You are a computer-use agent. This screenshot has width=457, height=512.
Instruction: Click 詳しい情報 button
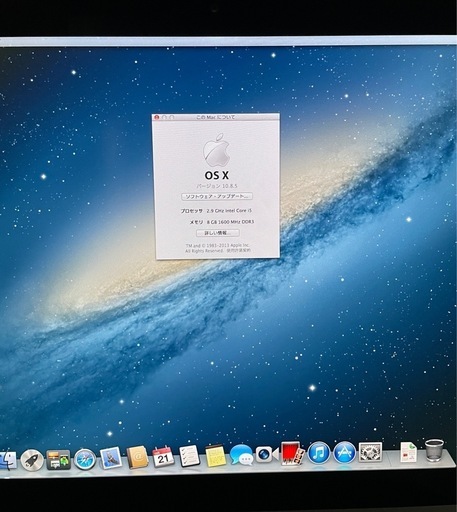[217, 233]
